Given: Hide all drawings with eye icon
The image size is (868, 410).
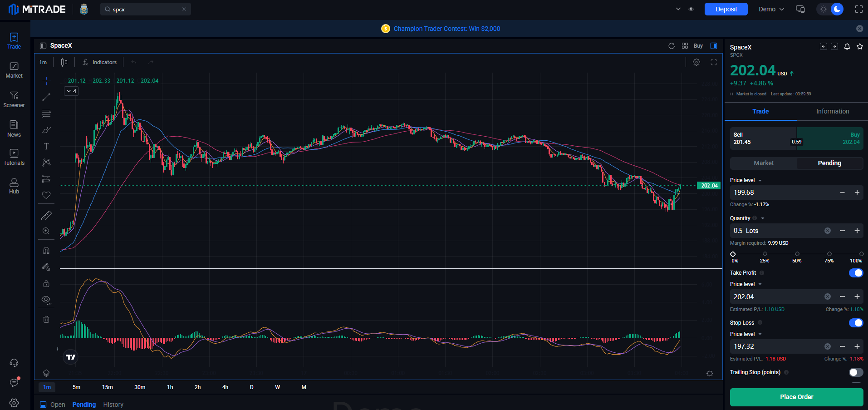Looking at the screenshot, I should pos(46,300).
